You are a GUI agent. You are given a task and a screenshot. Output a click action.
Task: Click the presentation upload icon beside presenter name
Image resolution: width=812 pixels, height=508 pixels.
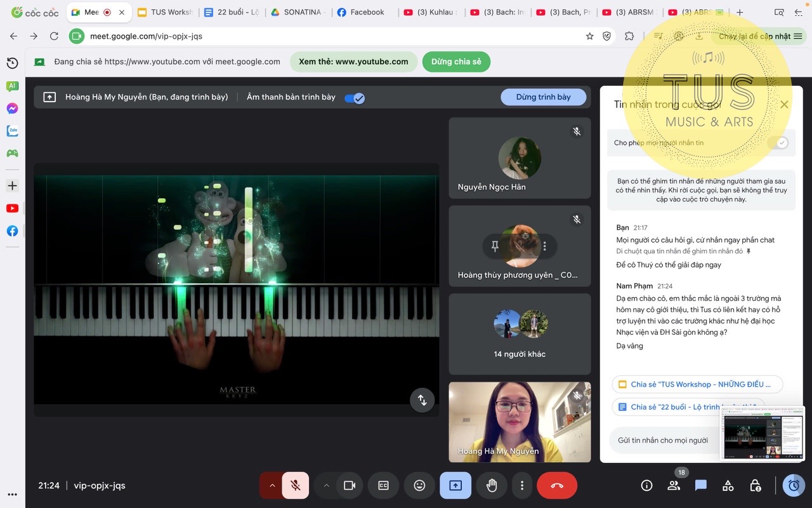49,97
